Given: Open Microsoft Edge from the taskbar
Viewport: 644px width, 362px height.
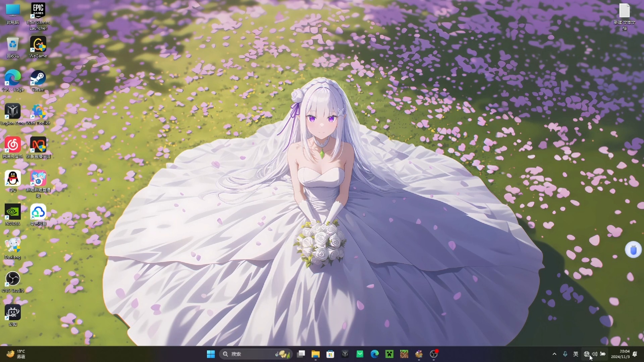Looking at the screenshot, I should point(375,354).
